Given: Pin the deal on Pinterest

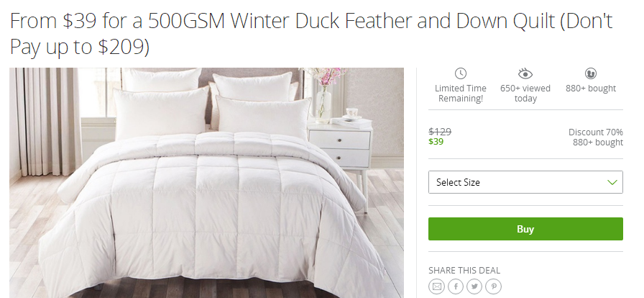Looking at the screenshot, I should click(x=493, y=286).
